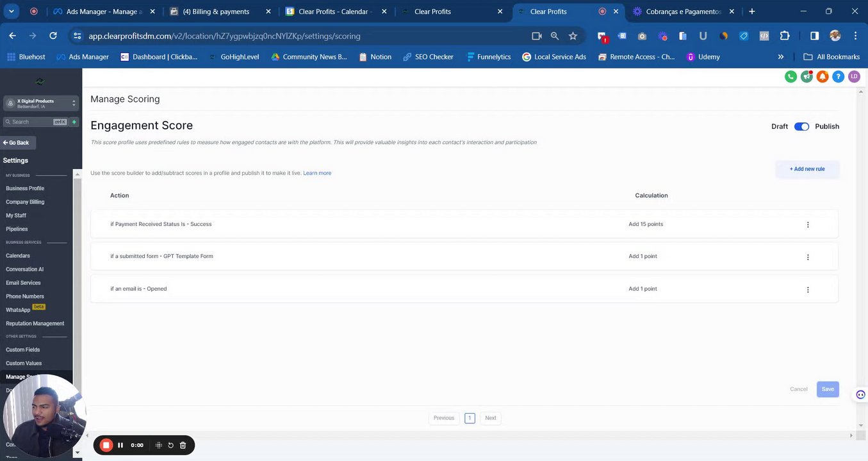
Task: Open the Chrome three-dot menu
Action: 855,36
